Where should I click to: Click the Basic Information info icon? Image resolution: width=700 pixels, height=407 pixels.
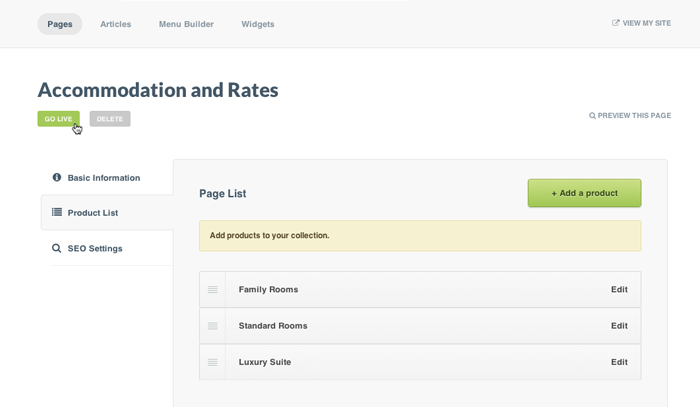coord(57,178)
